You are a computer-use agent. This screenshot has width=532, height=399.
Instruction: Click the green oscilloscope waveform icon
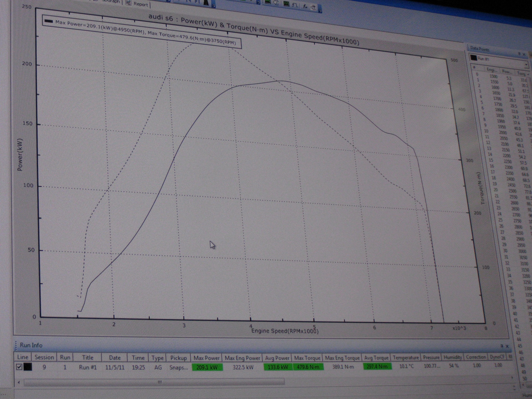(286, 4)
